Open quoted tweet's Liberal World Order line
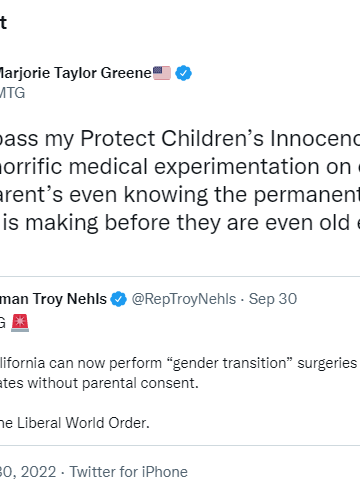Viewport: 360px width, 487px height. (x=75, y=423)
